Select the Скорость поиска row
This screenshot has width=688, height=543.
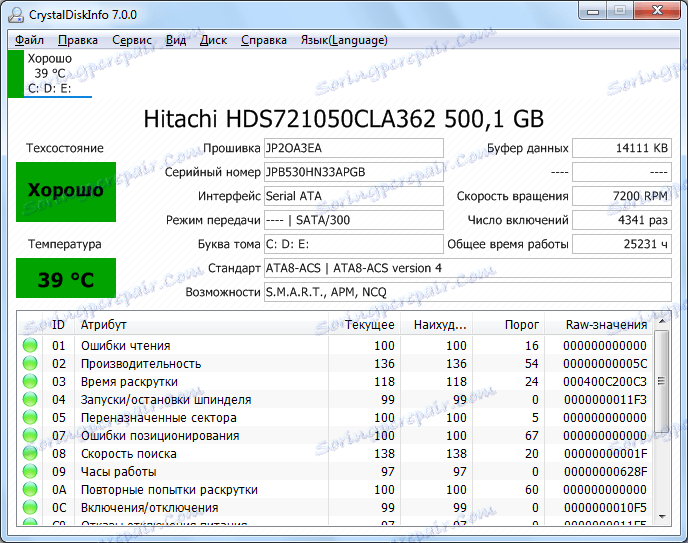[x=336, y=454]
